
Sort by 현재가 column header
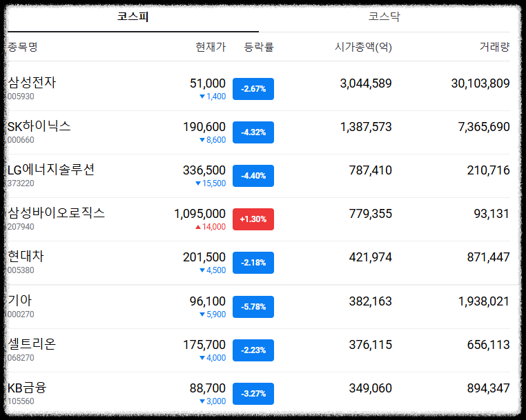click(x=211, y=47)
